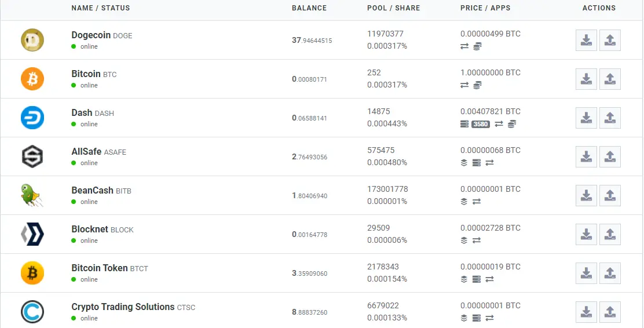The width and height of the screenshot is (644, 328).
Task: Sort by the BALANCE column header
Action: [309, 8]
